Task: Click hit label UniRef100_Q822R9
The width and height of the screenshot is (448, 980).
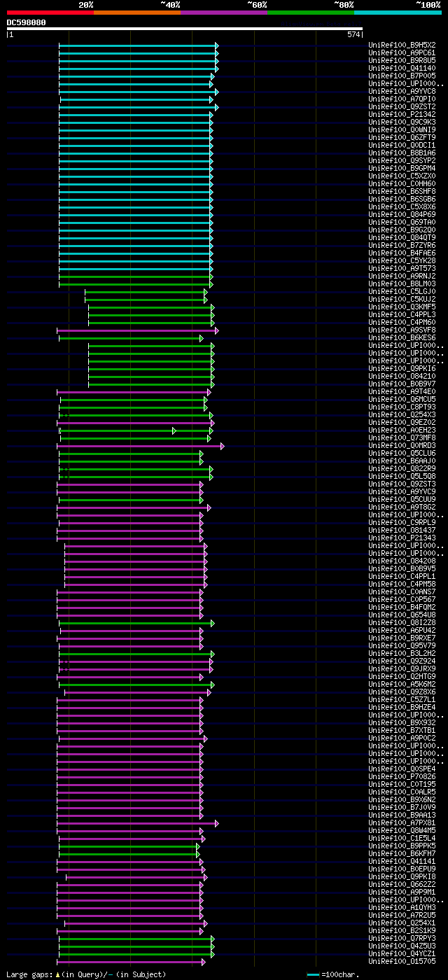Action: pos(402,469)
